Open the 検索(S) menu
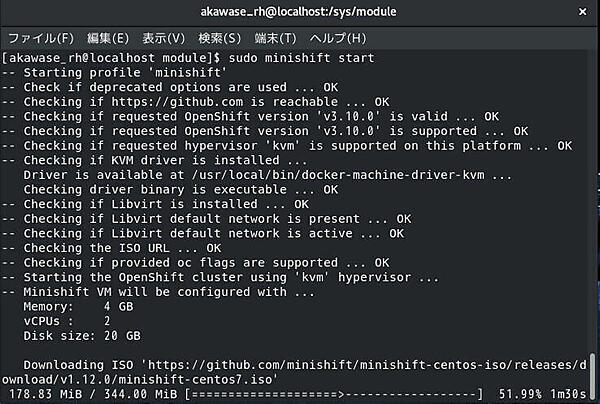 [219, 38]
